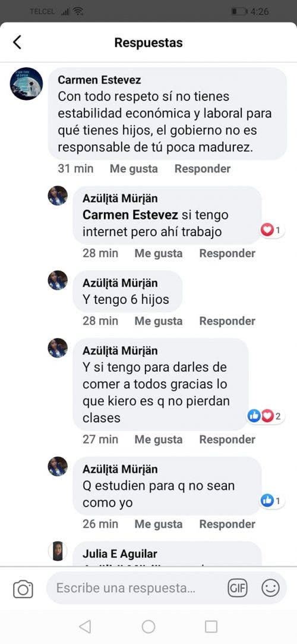Like Carmen Estevez's comment with Me gusta
The height and width of the screenshot is (644, 297).
point(134,168)
